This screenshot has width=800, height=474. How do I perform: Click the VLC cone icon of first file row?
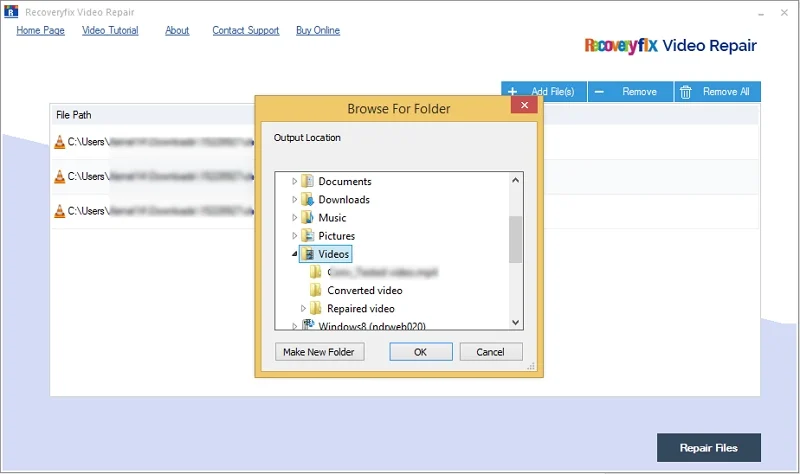click(60, 142)
